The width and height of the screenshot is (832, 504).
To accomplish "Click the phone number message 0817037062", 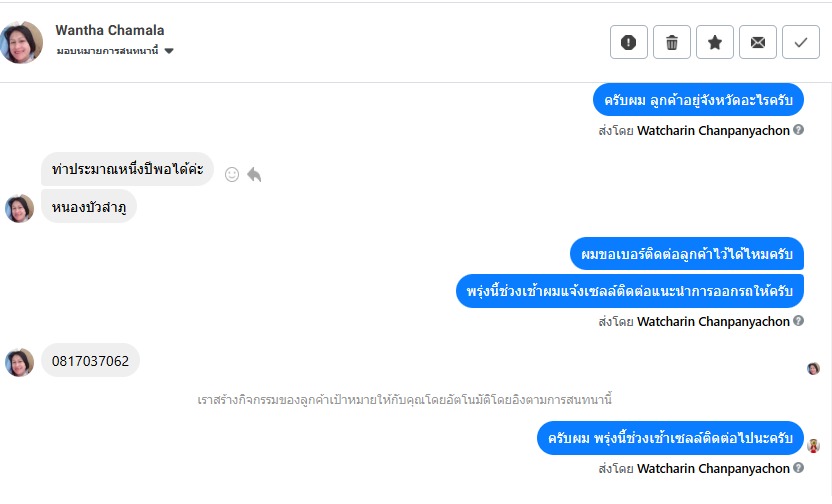I will click(x=90, y=361).
